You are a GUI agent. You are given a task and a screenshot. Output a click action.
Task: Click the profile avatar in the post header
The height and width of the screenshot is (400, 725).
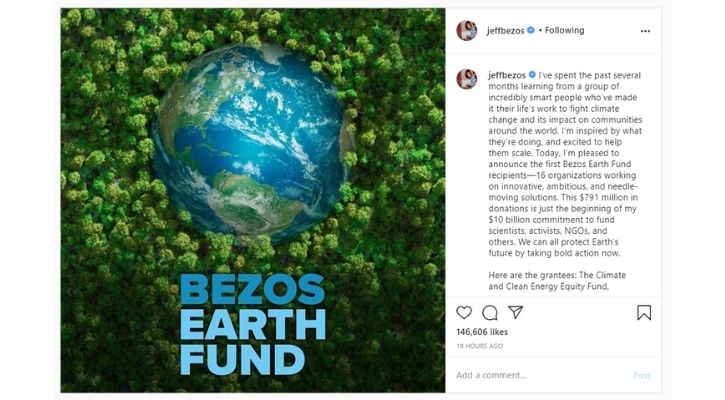[467, 31]
